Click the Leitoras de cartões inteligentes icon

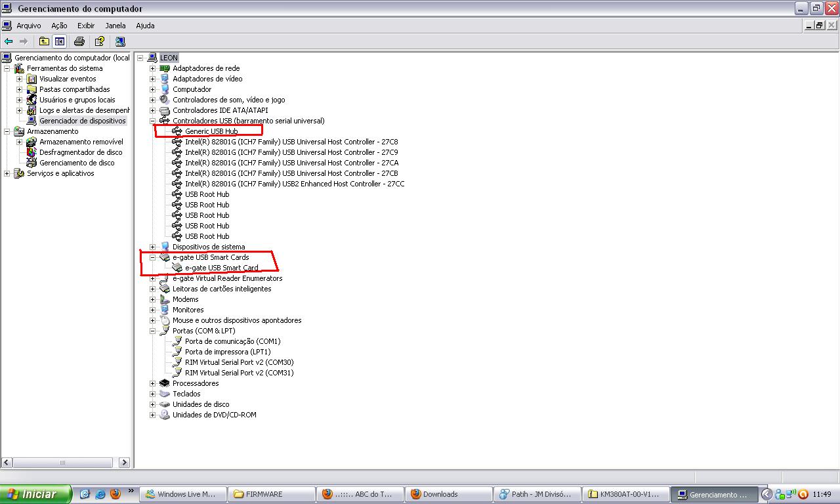tap(165, 289)
